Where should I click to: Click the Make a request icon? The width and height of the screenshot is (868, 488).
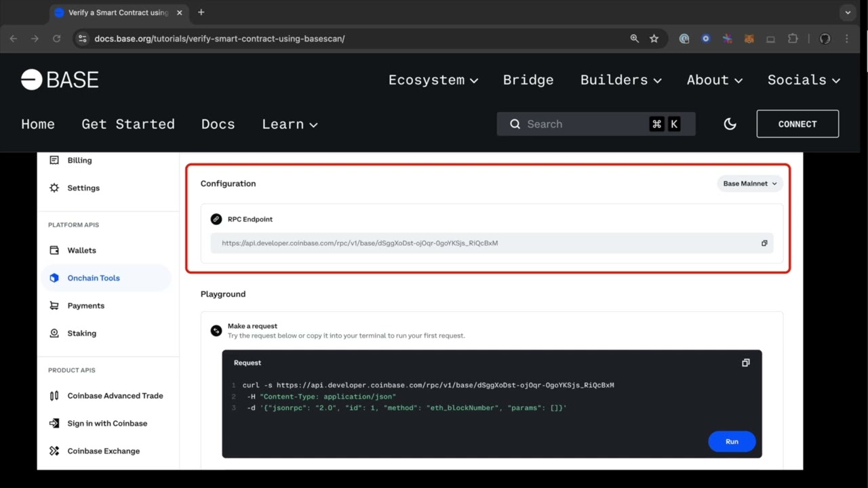(216, 331)
